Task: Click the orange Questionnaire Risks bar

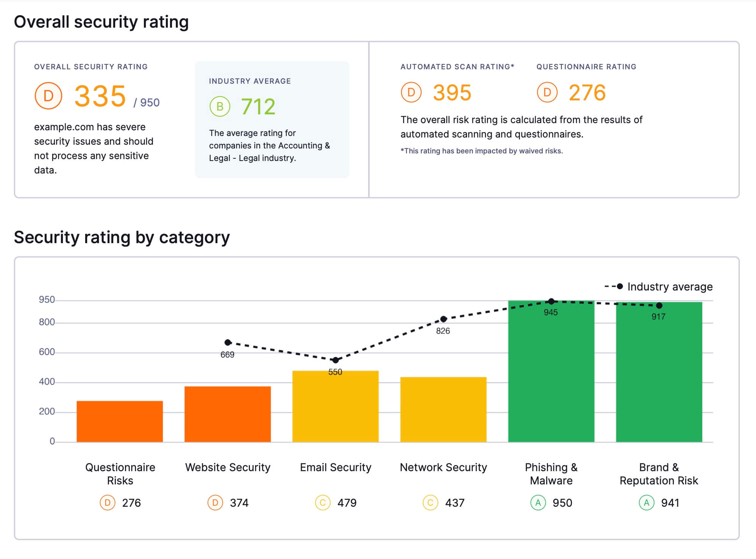Action: (120, 422)
